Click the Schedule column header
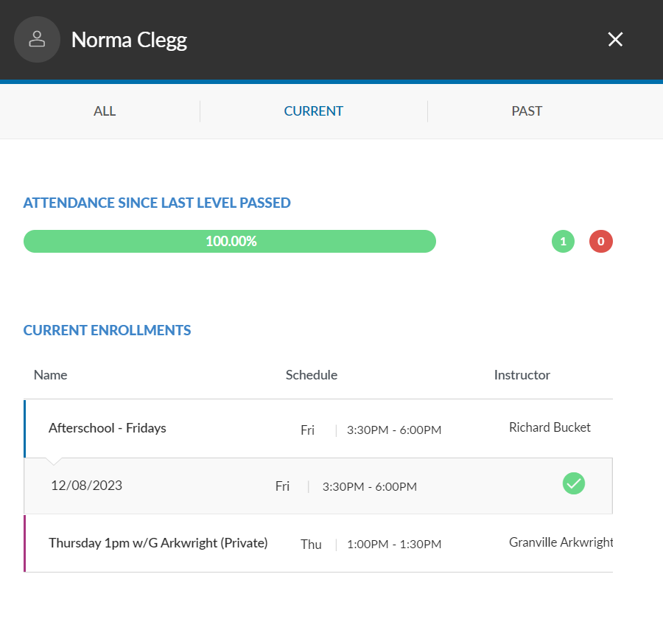 coord(312,375)
